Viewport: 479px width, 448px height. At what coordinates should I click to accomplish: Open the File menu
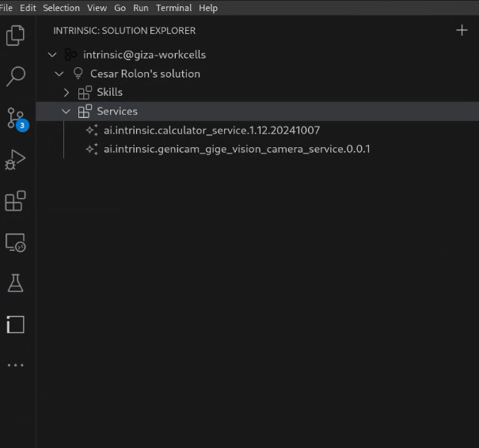pos(6,8)
